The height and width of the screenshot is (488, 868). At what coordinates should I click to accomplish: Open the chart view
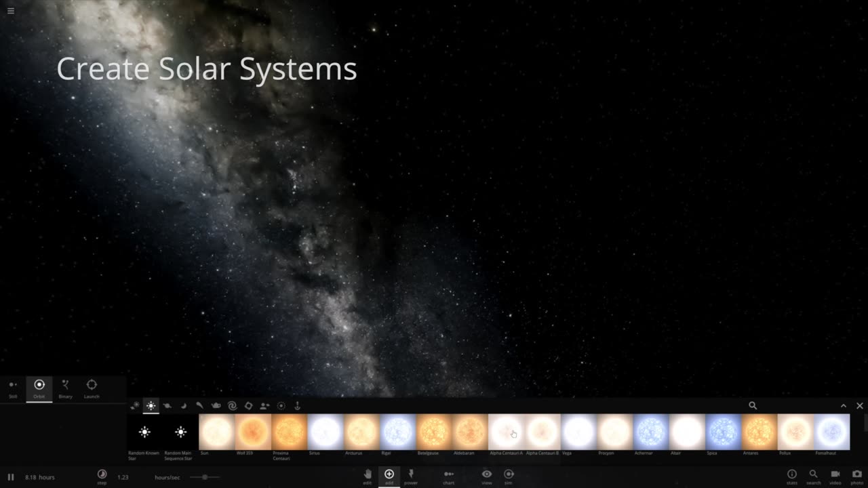448,476
